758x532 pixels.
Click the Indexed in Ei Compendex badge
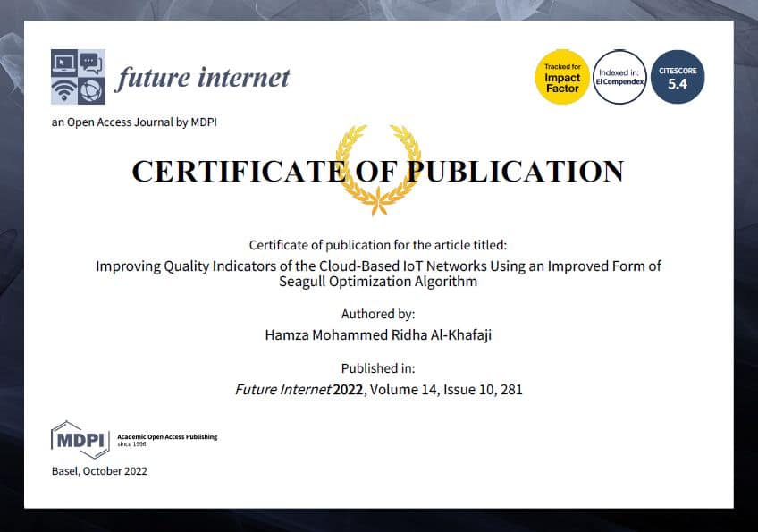[x=619, y=77]
